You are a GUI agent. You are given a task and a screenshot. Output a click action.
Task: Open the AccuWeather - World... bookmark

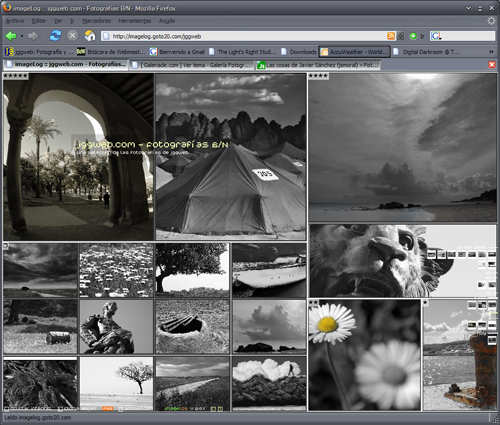click(355, 52)
